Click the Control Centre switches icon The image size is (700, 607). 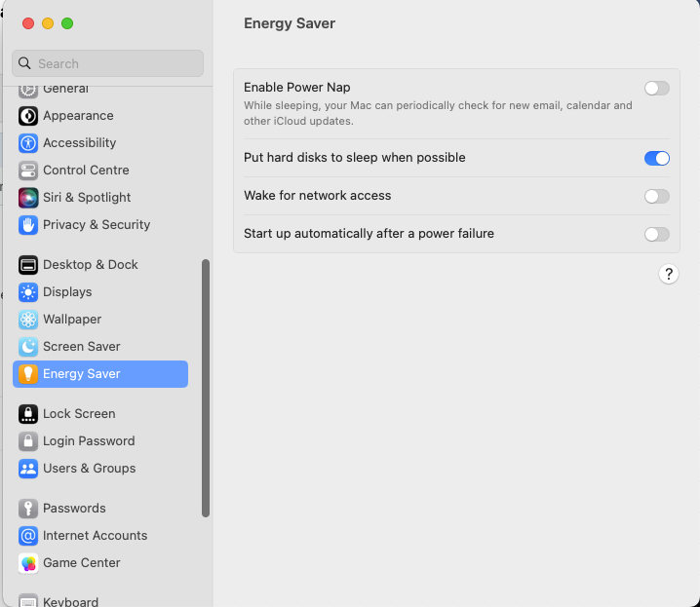point(28,171)
